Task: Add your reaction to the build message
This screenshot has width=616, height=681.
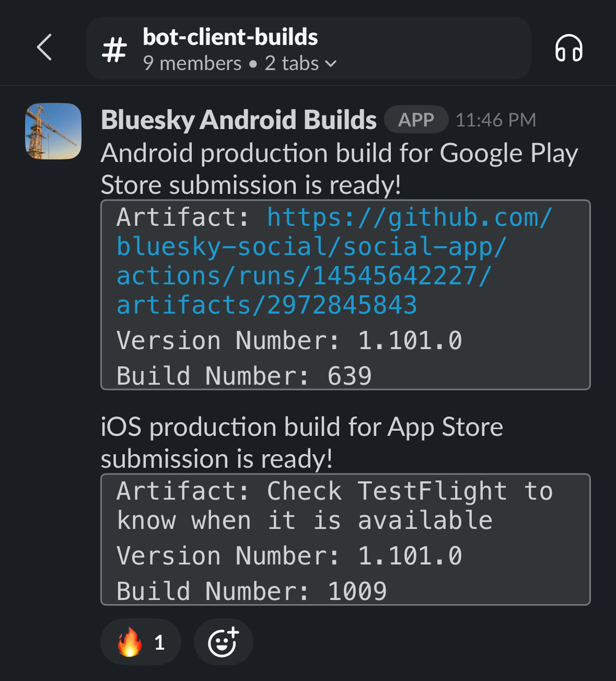Action: [x=224, y=642]
